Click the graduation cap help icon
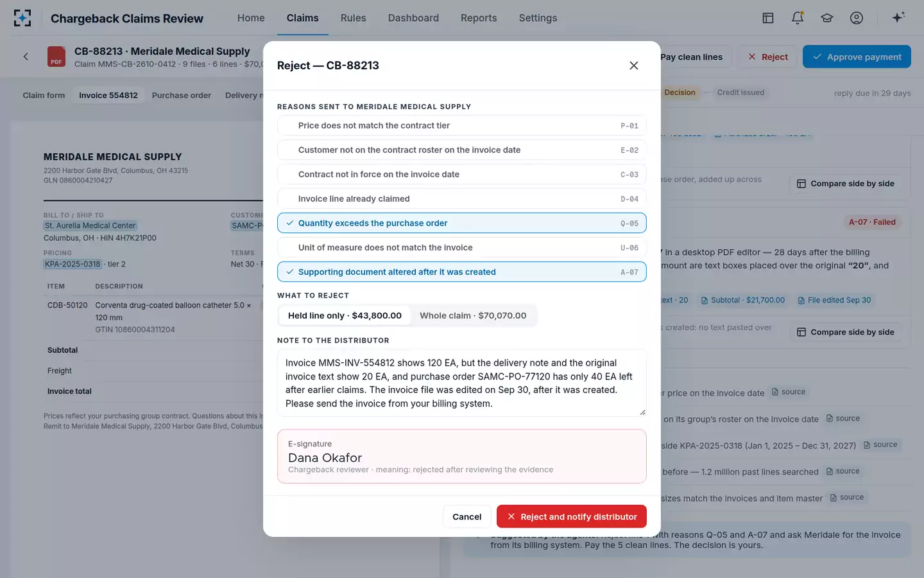The width and height of the screenshot is (924, 578). pos(827,18)
